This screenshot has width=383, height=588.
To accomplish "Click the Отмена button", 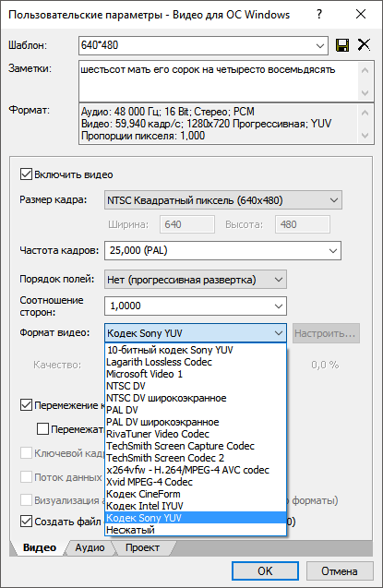I will pyautogui.click(x=340, y=570).
